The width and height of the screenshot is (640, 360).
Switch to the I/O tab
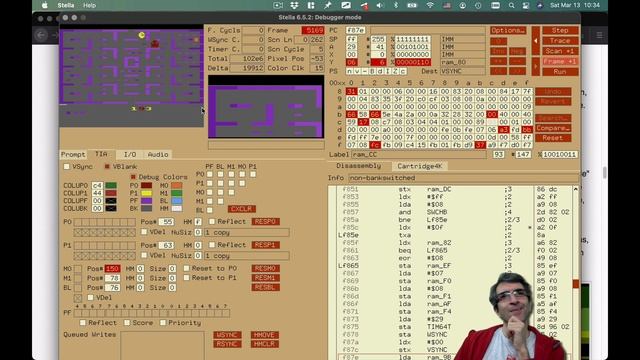[x=130, y=154]
